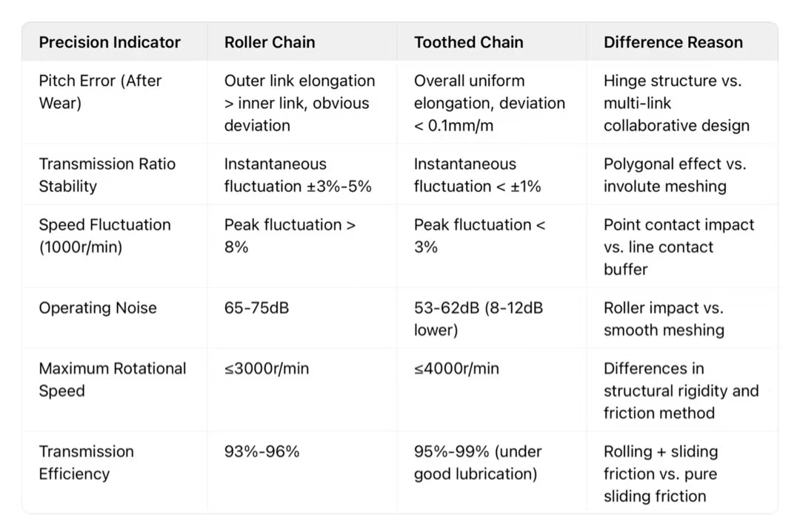Select the Speed Fluctuation (1000r/min) cell
This screenshot has width=800, height=532.
pos(104,236)
